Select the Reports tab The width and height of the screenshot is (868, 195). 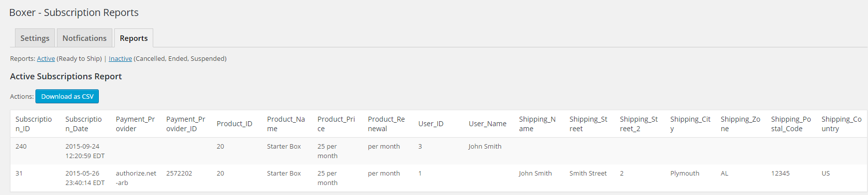pyautogui.click(x=134, y=38)
